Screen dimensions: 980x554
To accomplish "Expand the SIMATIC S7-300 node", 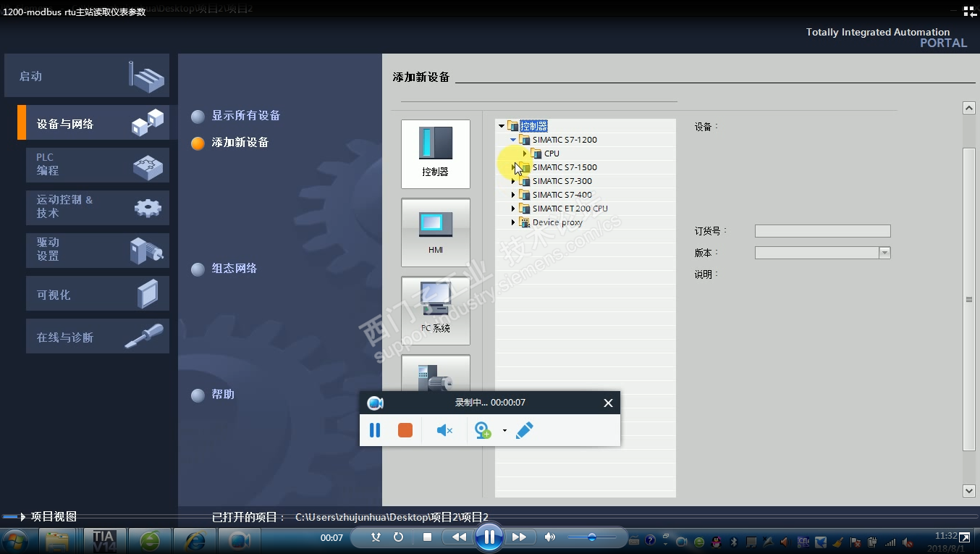I will tap(513, 181).
